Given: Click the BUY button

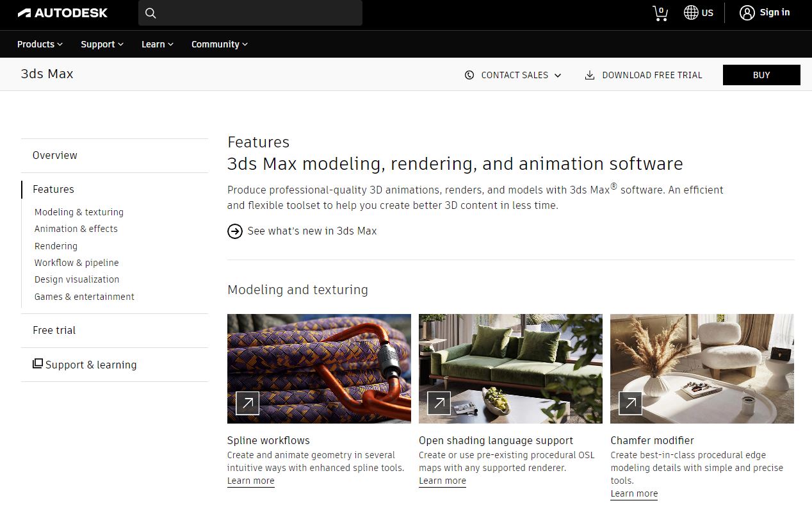Looking at the screenshot, I should click(761, 75).
